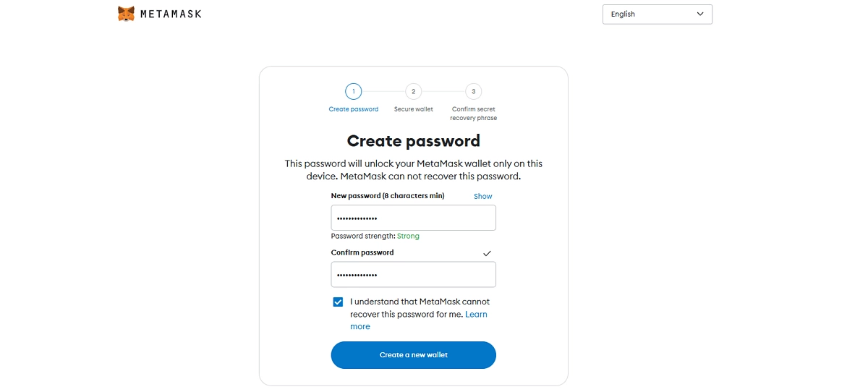Open the 'Learn more' link
The width and height of the screenshot is (868, 392).
click(476, 314)
